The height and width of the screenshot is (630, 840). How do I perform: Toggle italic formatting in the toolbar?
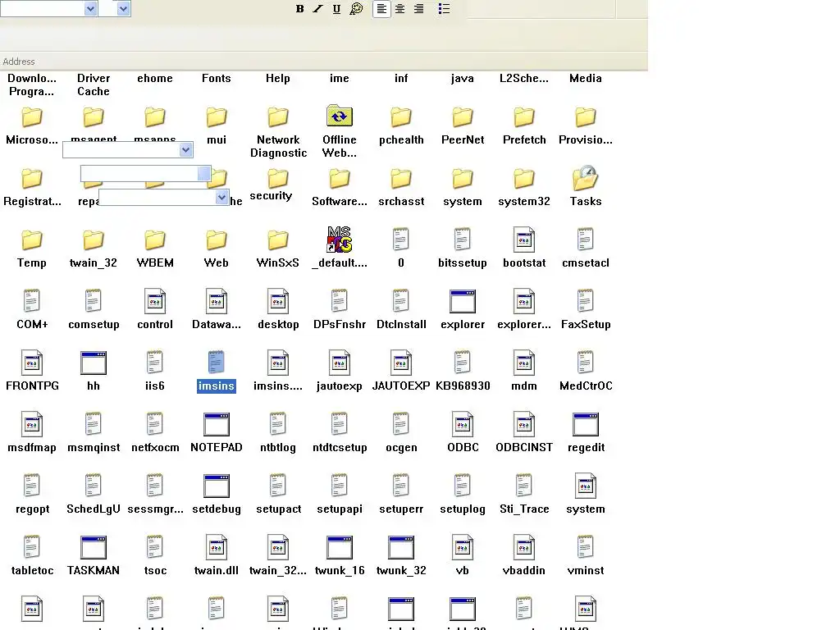(x=318, y=8)
